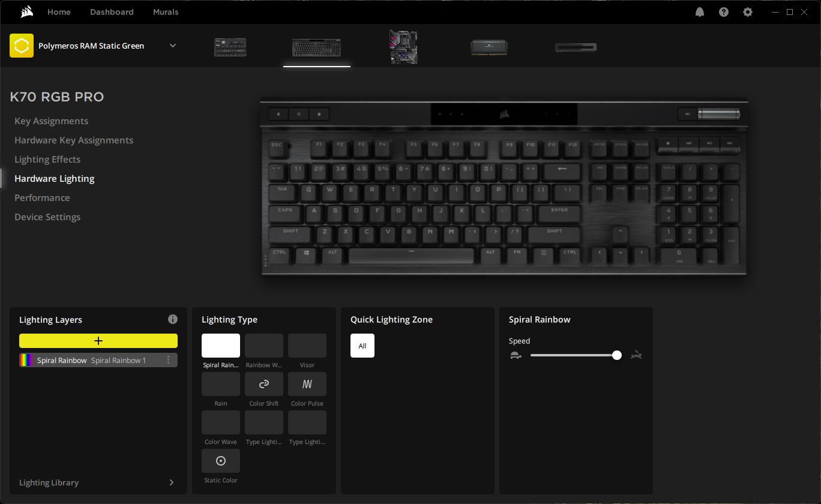
Task: Select the Visor lighting type
Action: click(x=307, y=346)
